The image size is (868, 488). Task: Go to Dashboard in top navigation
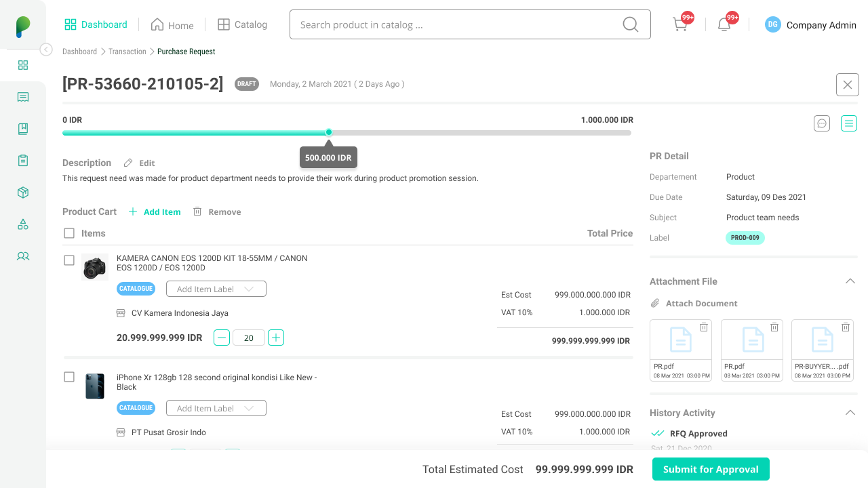(x=96, y=24)
